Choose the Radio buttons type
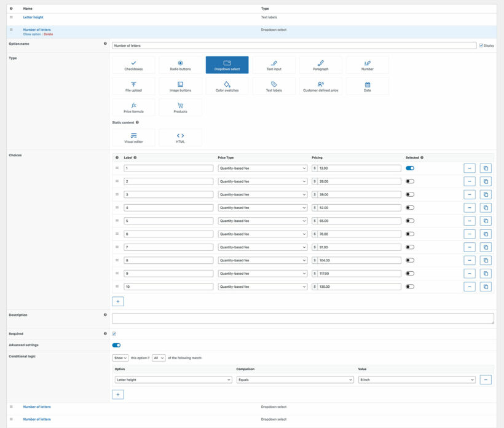The height and width of the screenshot is (428, 504). click(180, 65)
